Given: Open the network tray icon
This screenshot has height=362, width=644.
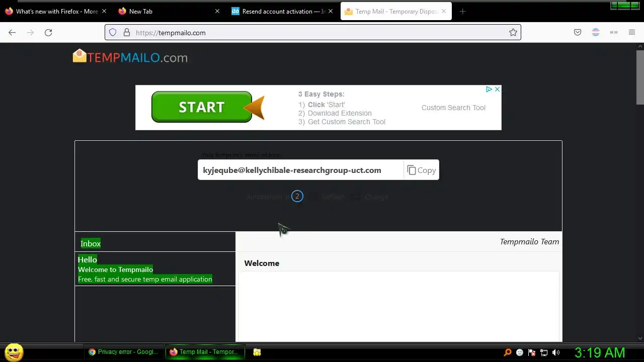Looking at the screenshot, I should [544, 352].
